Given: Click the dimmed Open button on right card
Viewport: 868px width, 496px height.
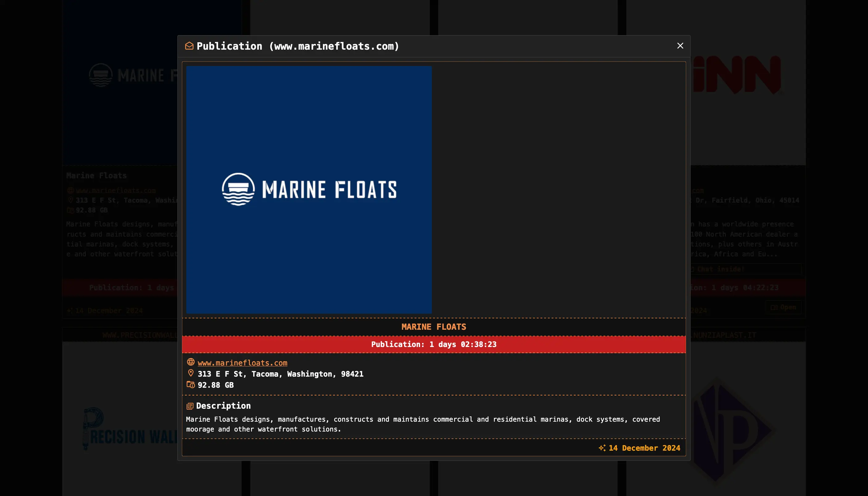Looking at the screenshot, I should [x=783, y=307].
